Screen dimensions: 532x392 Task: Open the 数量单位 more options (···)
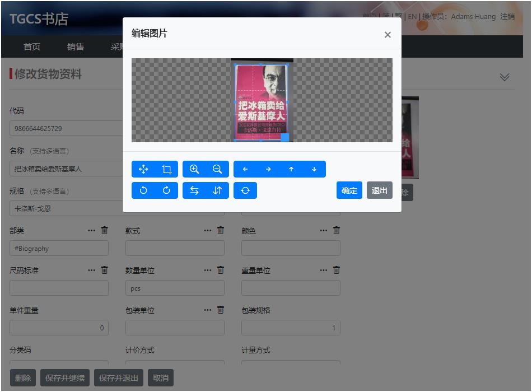click(208, 270)
